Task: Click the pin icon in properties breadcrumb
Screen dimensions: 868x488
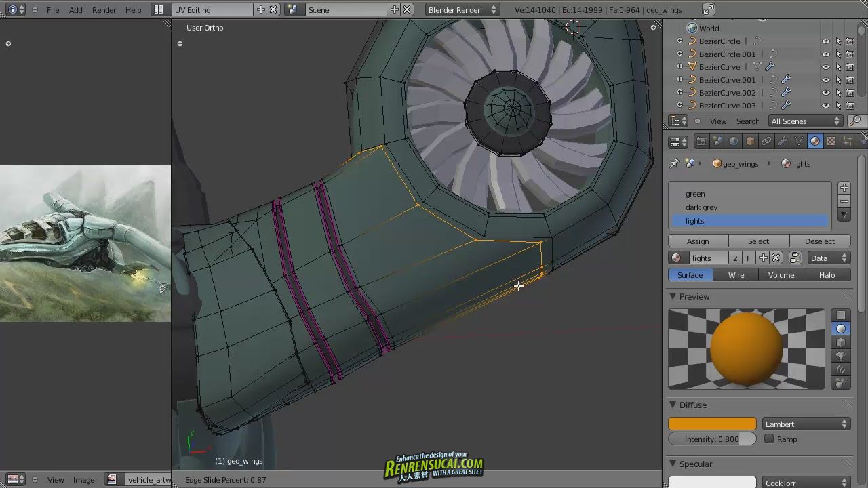Action: tap(674, 163)
